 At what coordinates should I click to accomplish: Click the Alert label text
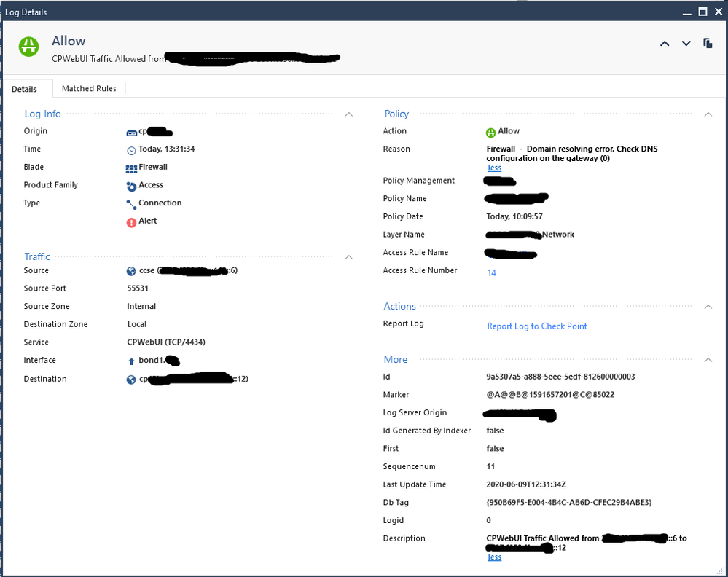click(x=148, y=221)
